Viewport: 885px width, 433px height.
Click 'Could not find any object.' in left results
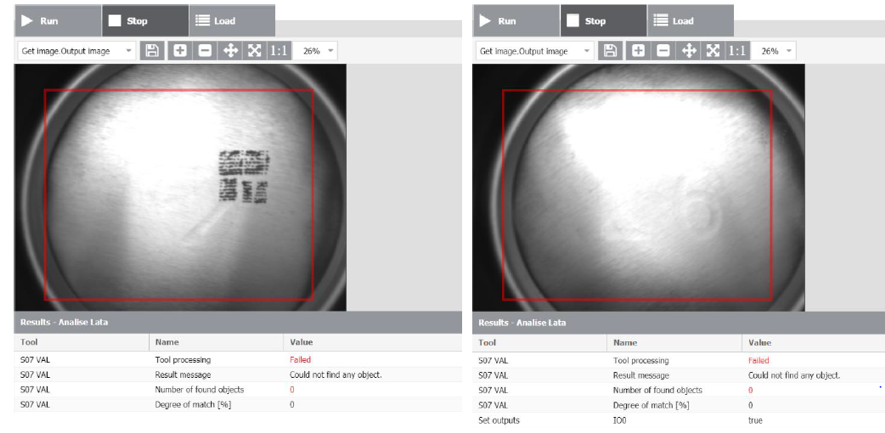pyautogui.click(x=336, y=375)
